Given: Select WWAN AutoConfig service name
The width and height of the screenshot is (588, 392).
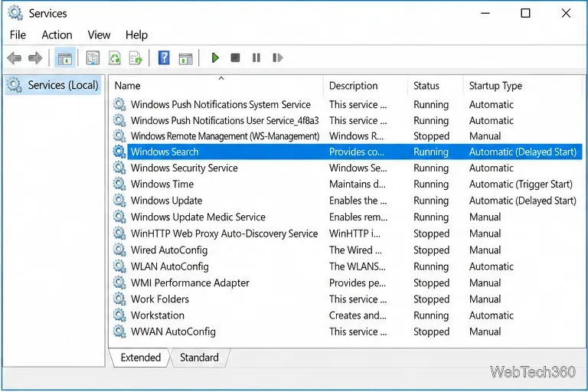Looking at the screenshot, I should pyautogui.click(x=173, y=332).
